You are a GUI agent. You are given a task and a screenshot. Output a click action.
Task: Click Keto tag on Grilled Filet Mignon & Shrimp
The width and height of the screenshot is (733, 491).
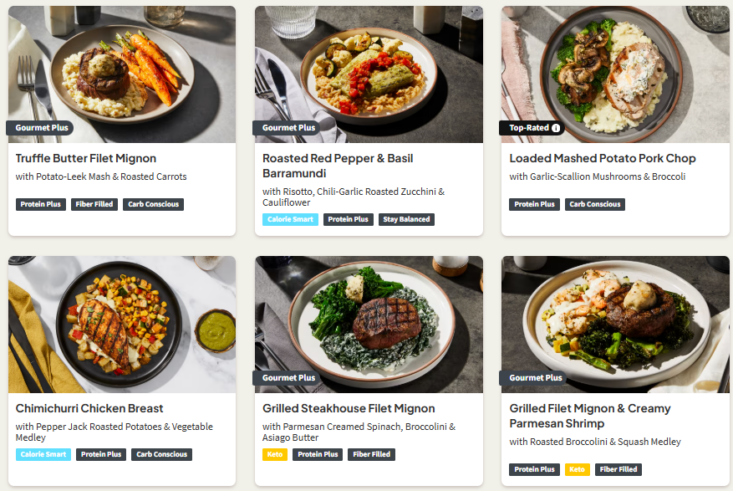pyautogui.click(x=577, y=469)
